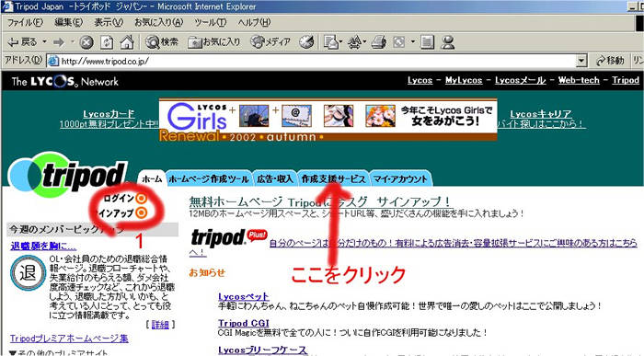The height and width of the screenshot is (356, 644).
Task: Click the Print toolbar icon
Action: tap(379, 42)
